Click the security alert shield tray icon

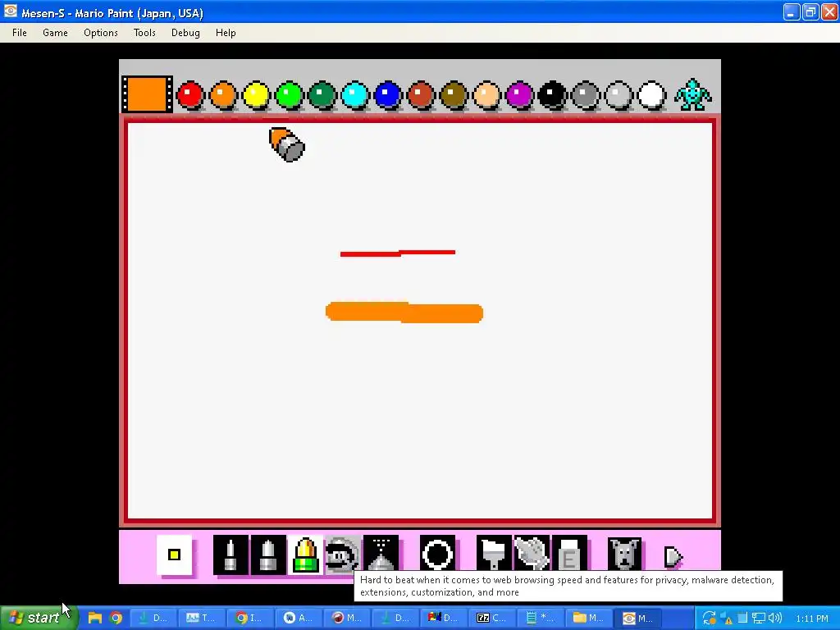click(x=727, y=619)
